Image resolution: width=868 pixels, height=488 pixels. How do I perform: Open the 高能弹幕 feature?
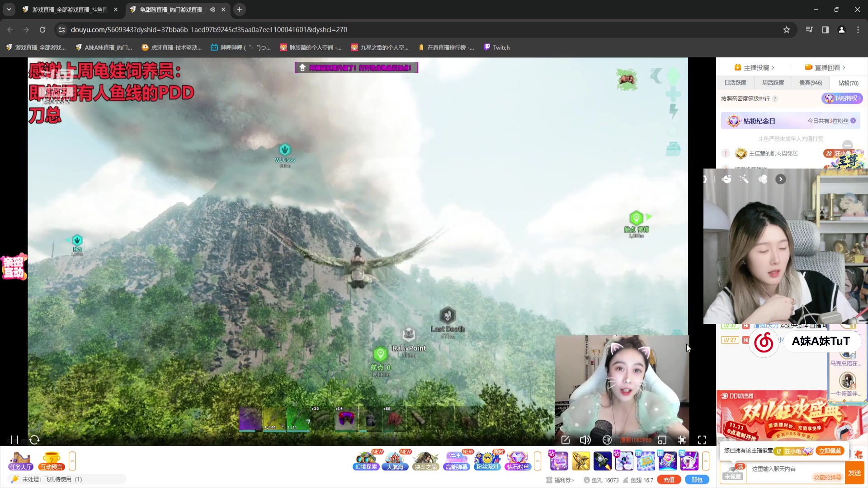pyautogui.click(x=456, y=461)
